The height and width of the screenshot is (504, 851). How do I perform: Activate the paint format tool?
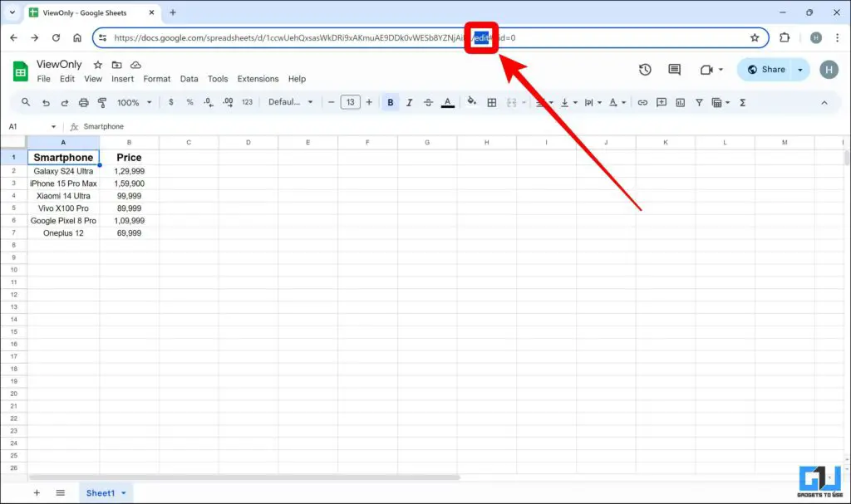[102, 102]
